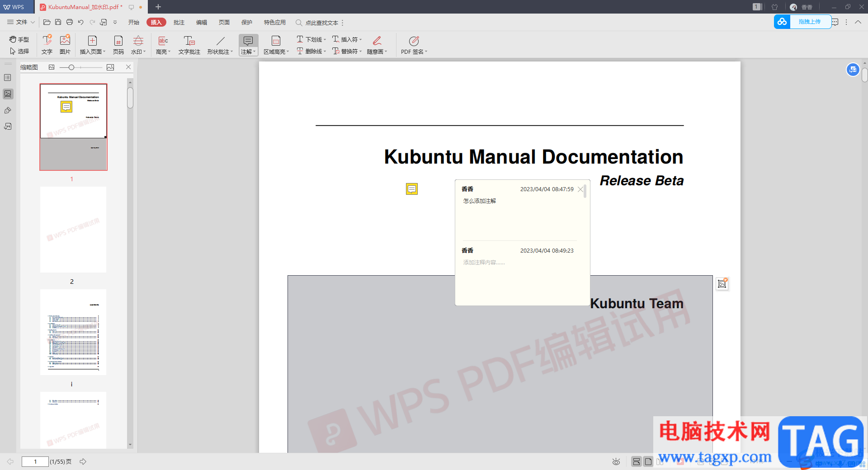Screen dimensions: 868x470
Task: Switch to the 页面 tab
Action: pyautogui.click(x=224, y=22)
